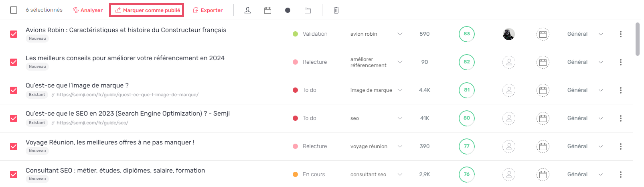644x187 pixels.
Task: Change En cours status on Consultant SEO row
Action: click(x=309, y=175)
